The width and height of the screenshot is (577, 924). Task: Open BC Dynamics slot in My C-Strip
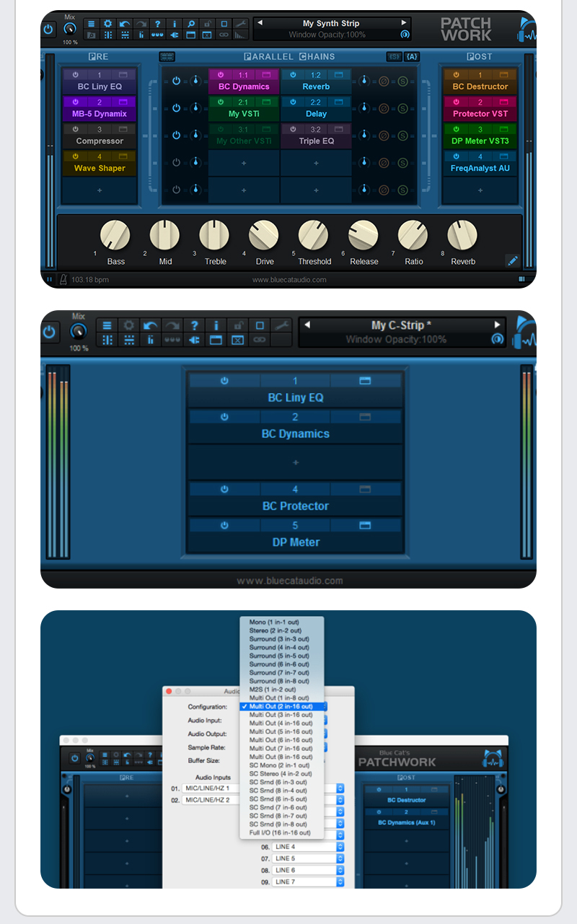coord(295,434)
